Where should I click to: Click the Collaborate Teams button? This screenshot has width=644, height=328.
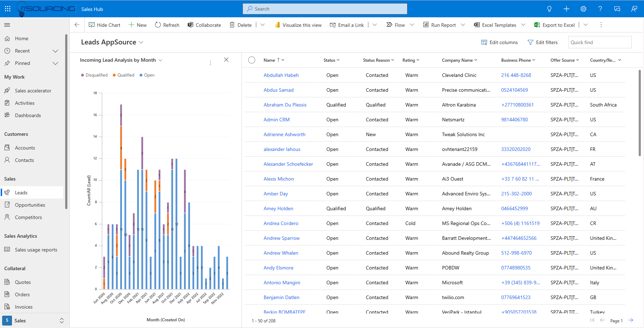point(204,25)
